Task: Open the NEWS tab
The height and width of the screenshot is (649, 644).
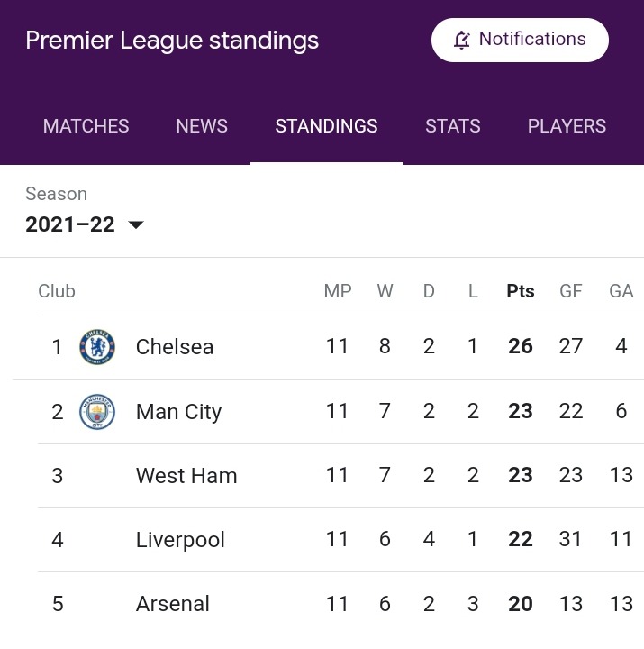Action: (x=202, y=126)
